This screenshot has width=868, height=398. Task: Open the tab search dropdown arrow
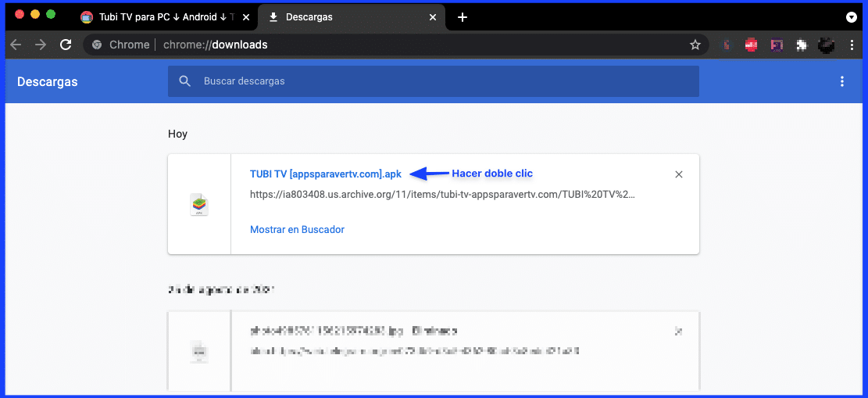pos(852,17)
